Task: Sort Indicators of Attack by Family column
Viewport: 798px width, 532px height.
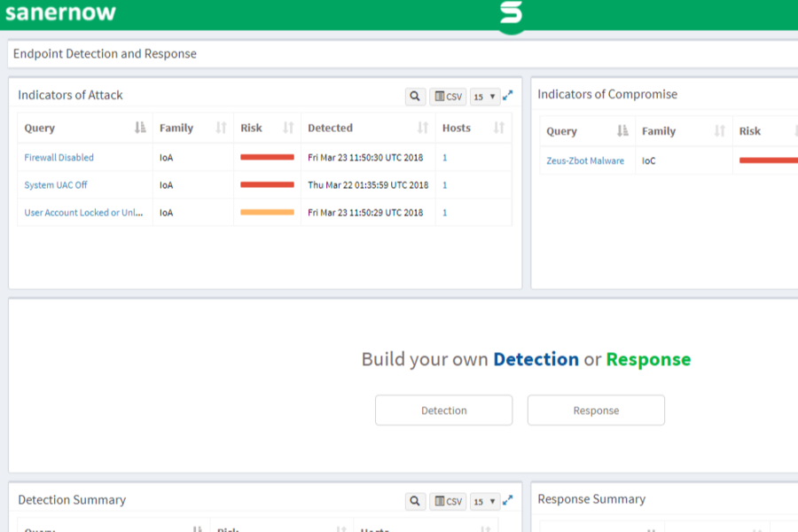Action: 221,128
